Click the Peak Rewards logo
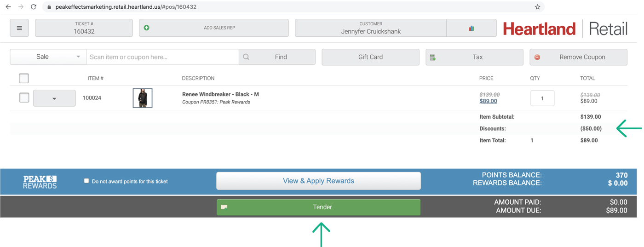 click(x=40, y=182)
